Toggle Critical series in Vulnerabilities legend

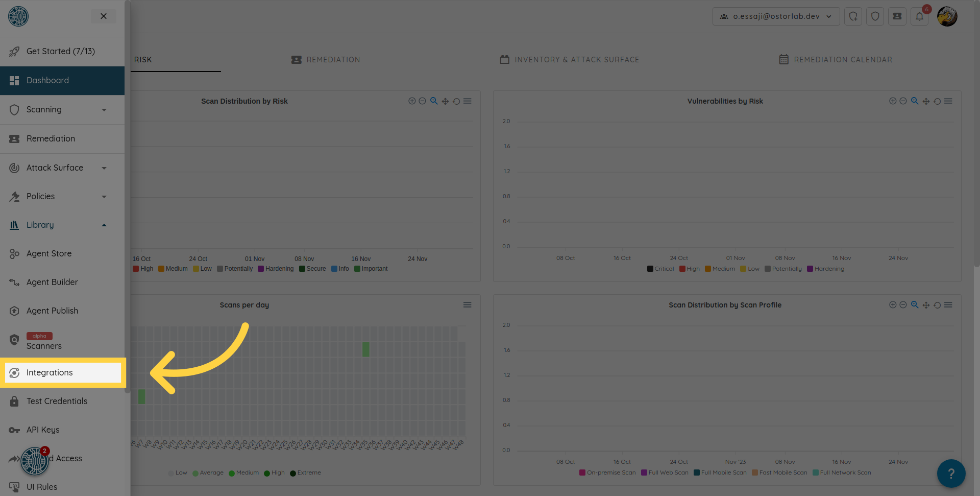(x=660, y=269)
